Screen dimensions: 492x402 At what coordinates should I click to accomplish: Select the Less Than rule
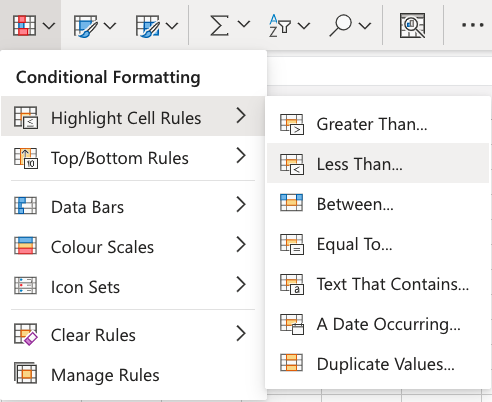[x=378, y=163]
